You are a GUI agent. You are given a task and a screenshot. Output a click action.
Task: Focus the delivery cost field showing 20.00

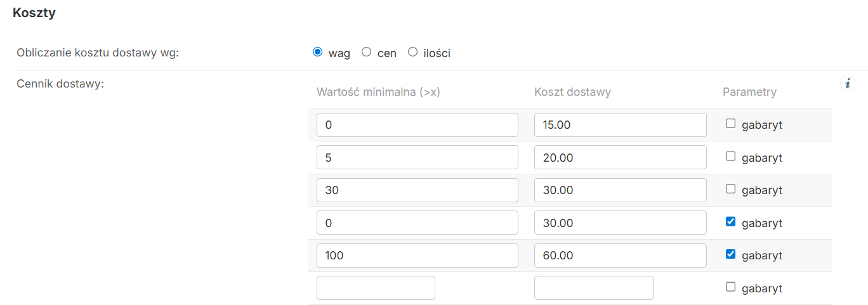pos(621,157)
